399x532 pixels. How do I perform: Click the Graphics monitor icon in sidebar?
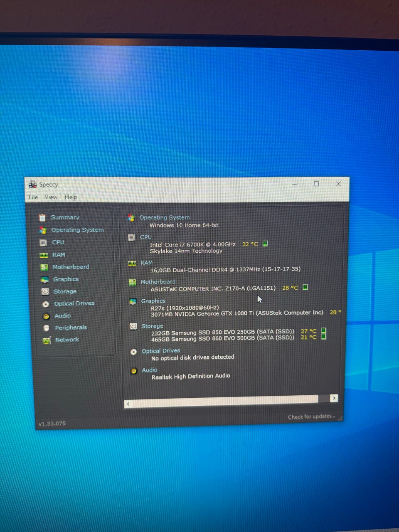45,280
